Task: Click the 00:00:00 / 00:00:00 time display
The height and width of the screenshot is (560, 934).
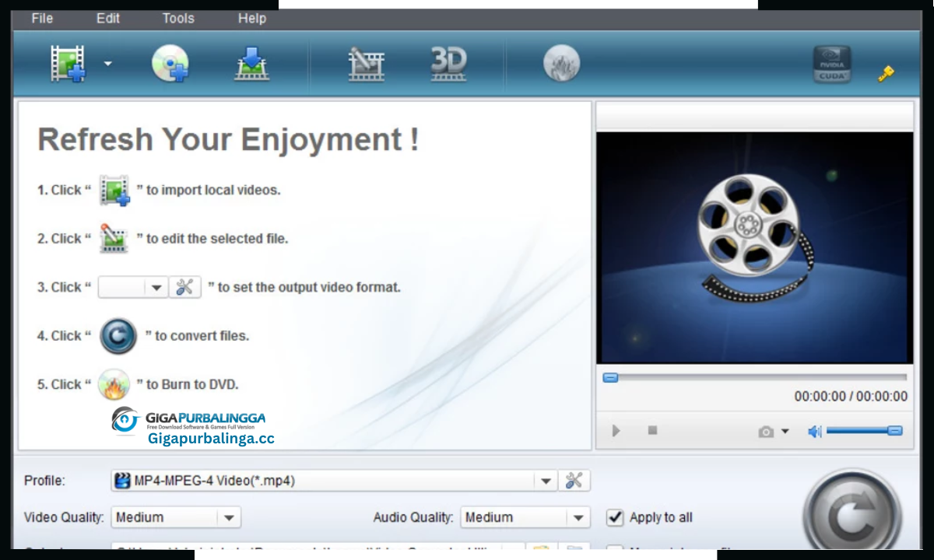Action: pos(851,397)
